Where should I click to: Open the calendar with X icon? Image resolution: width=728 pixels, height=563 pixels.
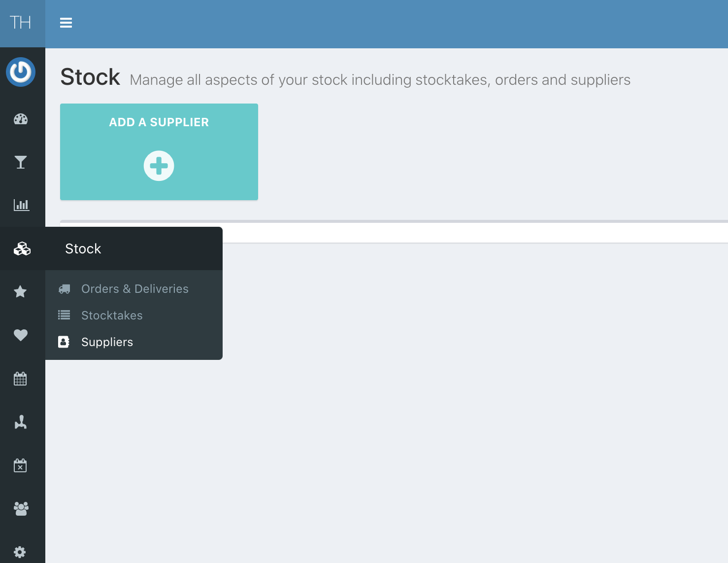click(x=21, y=465)
